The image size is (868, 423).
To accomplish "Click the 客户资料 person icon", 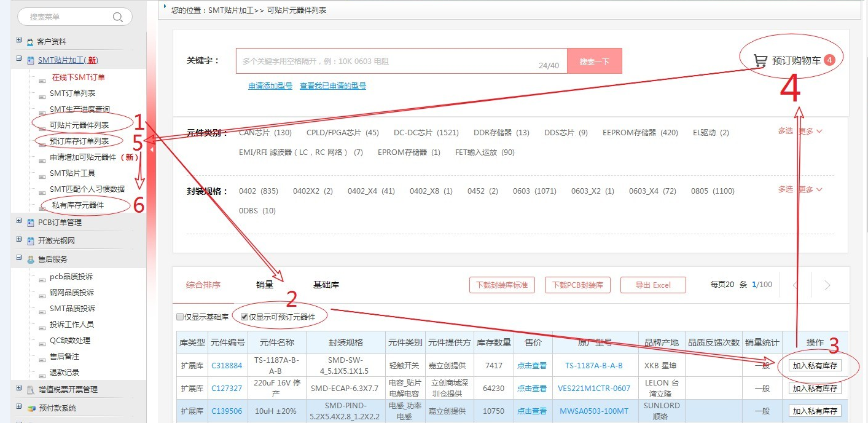I will 30,42.
